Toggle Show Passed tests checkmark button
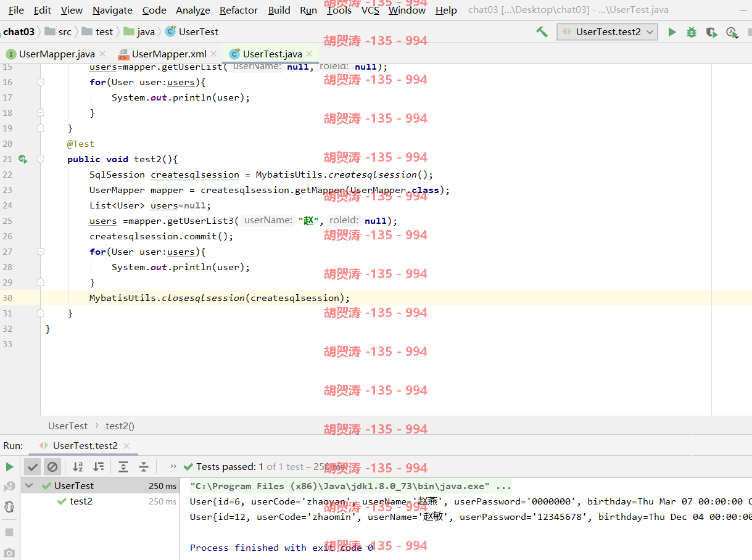752x560 pixels. (x=33, y=467)
